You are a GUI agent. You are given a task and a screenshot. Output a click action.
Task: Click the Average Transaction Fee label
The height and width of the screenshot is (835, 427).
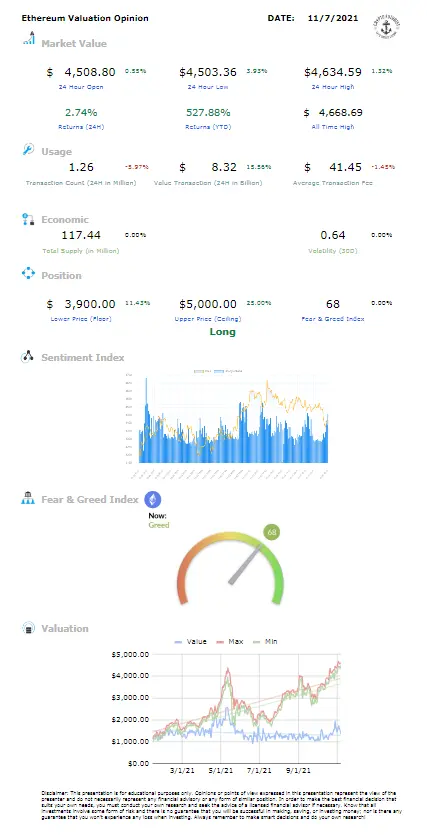(x=333, y=183)
